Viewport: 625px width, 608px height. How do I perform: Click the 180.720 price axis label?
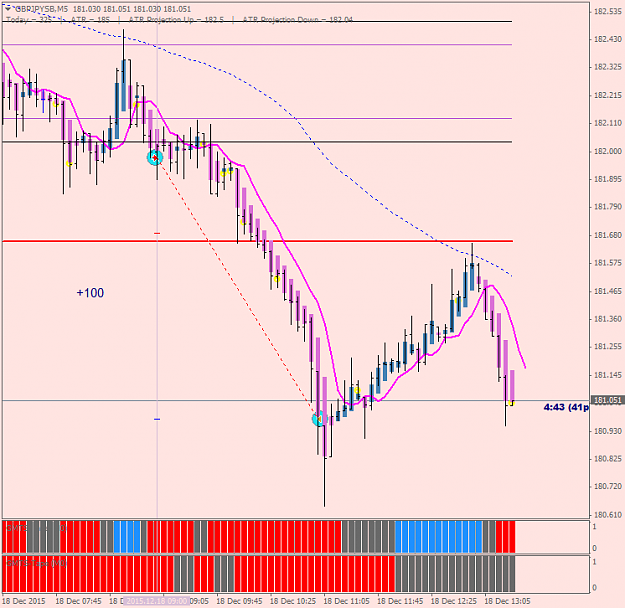point(608,487)
